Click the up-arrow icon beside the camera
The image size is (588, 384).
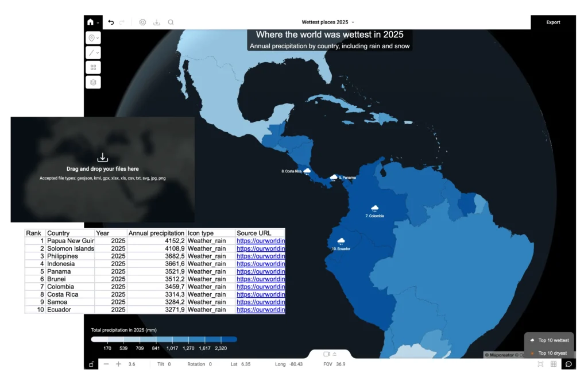335,354
